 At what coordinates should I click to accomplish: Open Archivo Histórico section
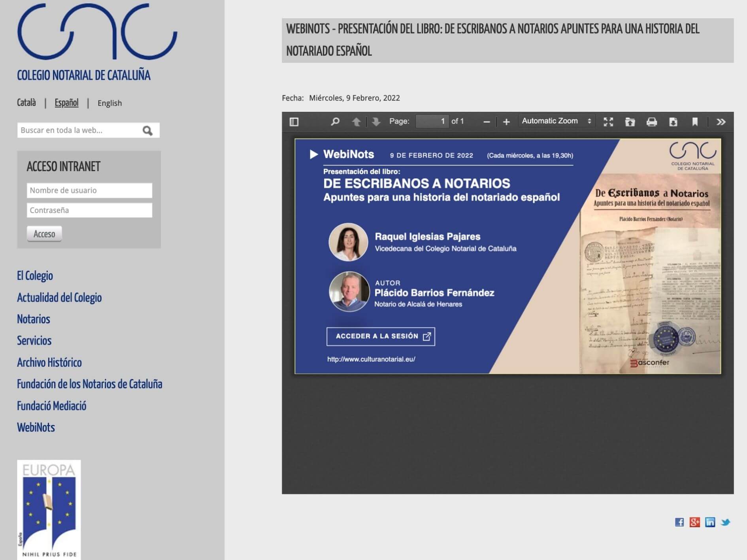(49, 362)
